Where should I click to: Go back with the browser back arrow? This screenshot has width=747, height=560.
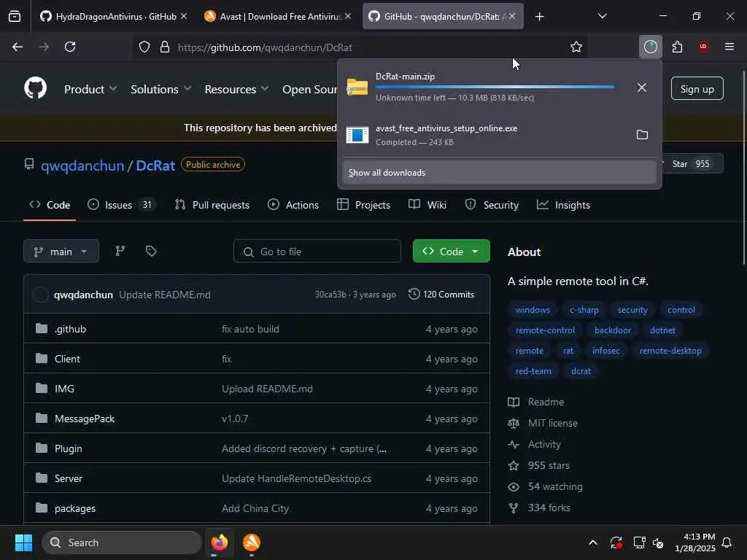18,47
